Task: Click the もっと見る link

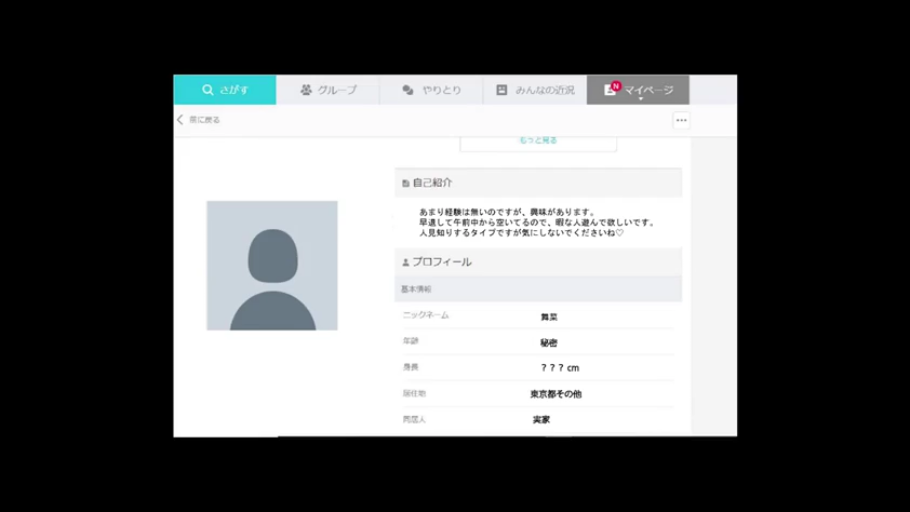Action: point(538,141)
